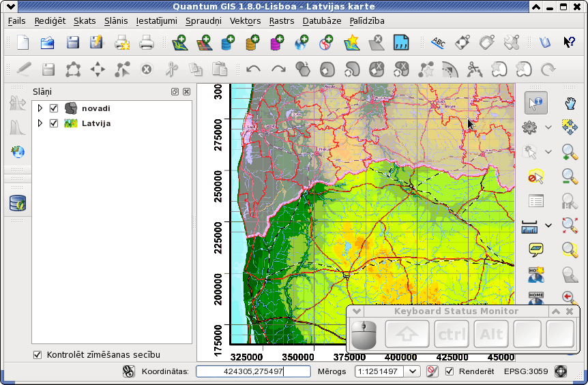The width and height of the screenshot is (588, 385).
Task: Select the Cut Features scissors icon
Action: [171, 70]
